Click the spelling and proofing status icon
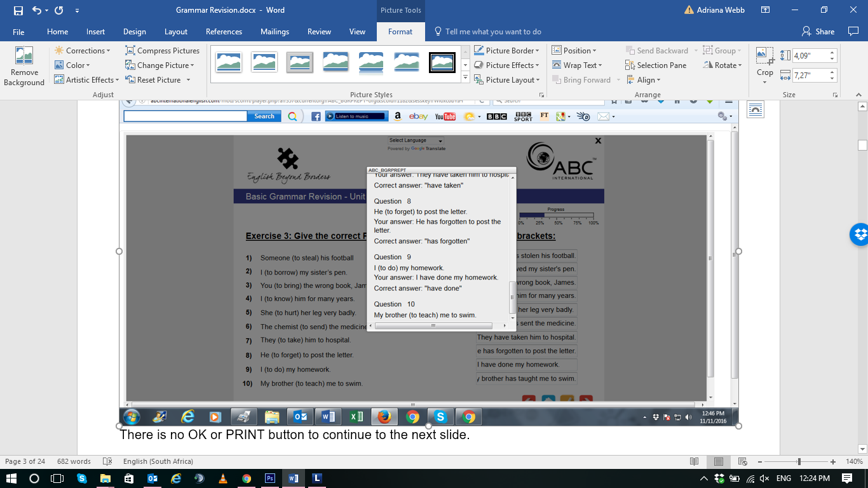 click(107, 461)
